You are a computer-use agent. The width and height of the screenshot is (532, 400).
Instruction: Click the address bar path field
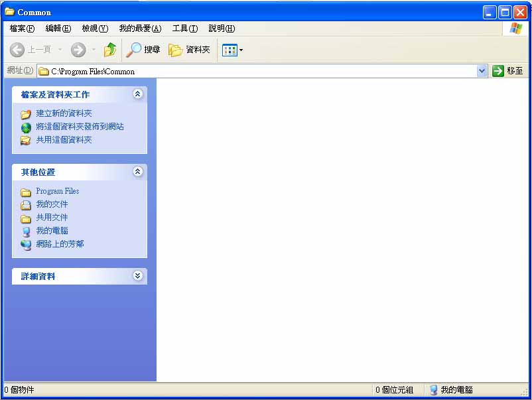coord(259,71)
